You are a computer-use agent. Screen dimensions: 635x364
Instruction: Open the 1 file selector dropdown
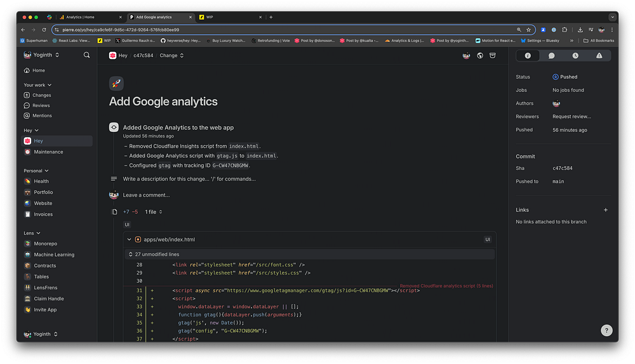(x=153, y=212)
